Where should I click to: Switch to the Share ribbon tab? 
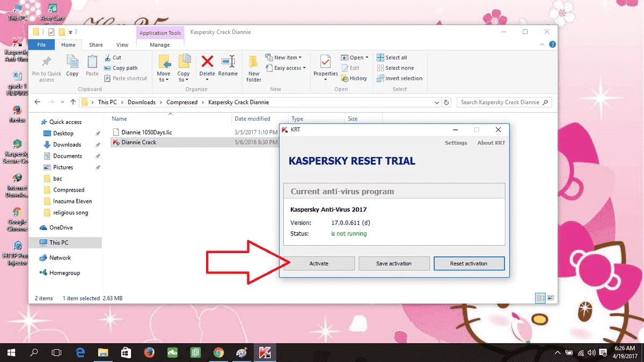(96, 45)
